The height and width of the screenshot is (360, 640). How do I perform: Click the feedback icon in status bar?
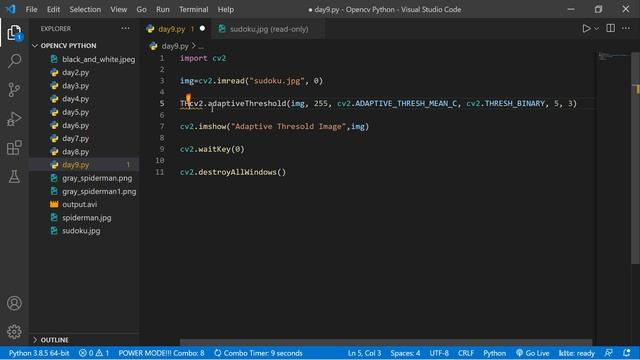(x=609, y=353)
